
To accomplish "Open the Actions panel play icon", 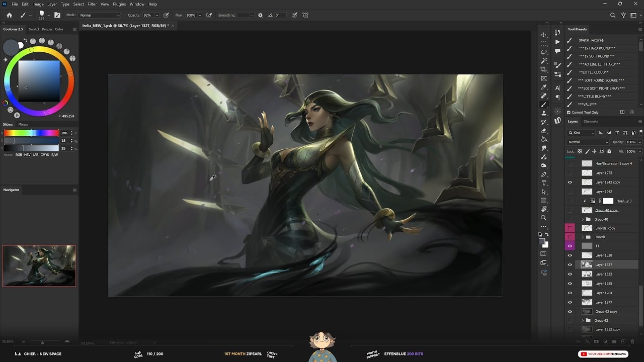I will 557,42.
